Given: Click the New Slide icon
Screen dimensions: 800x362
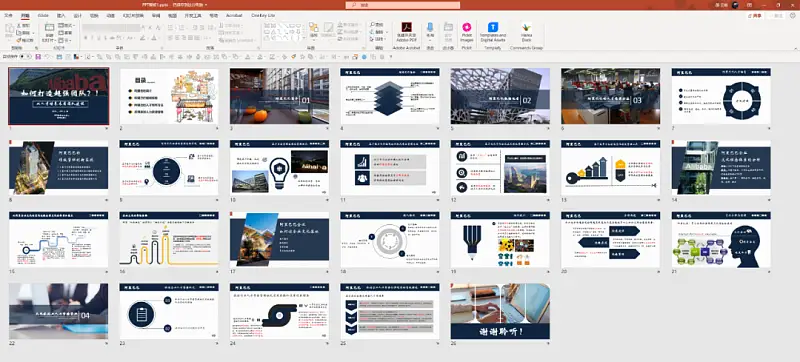Looking at the screenshot, I should tap(49, 28).
